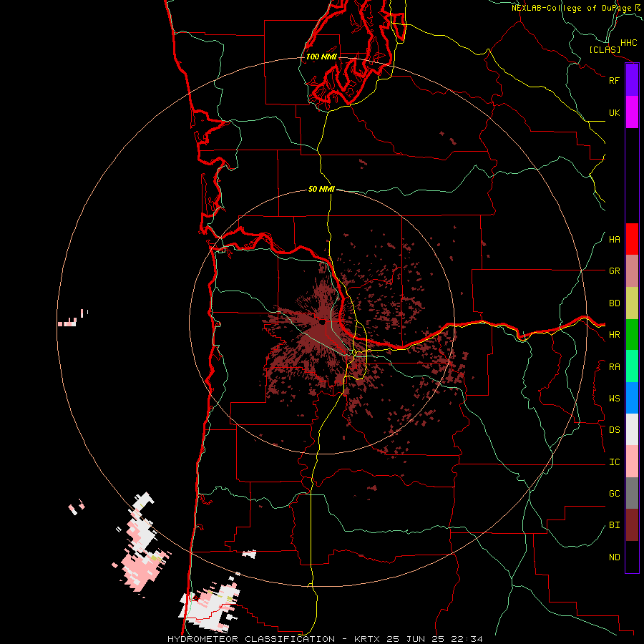
Task: Select the GC legend label
Action: click(614, 494)
